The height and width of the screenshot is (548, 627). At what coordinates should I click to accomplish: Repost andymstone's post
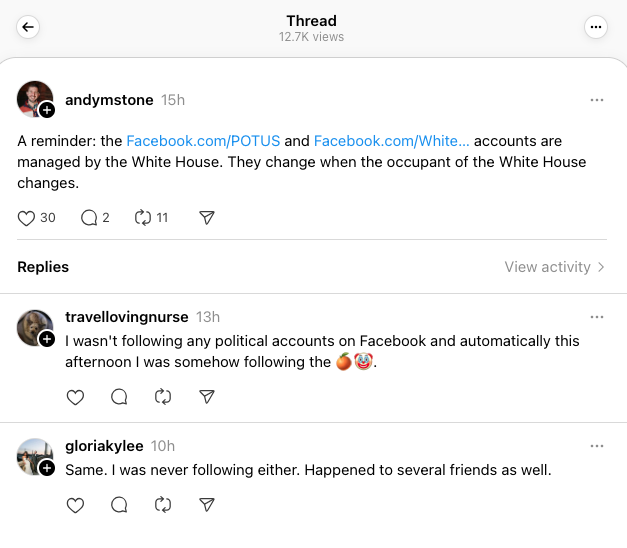142,217
